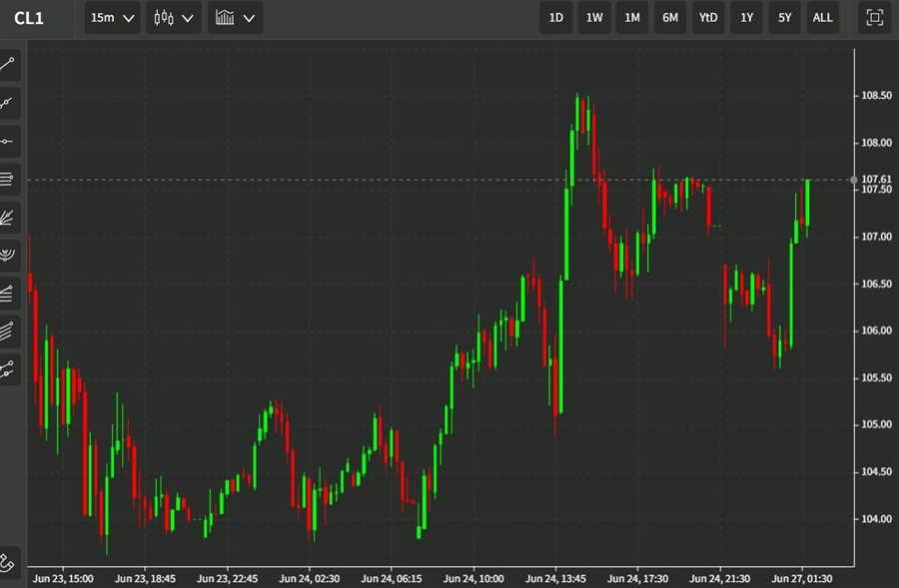The height and width of the screenshot is (588, 899).
Task: Click the CL1 ticker symbol
Action: [x=29, y=18]
